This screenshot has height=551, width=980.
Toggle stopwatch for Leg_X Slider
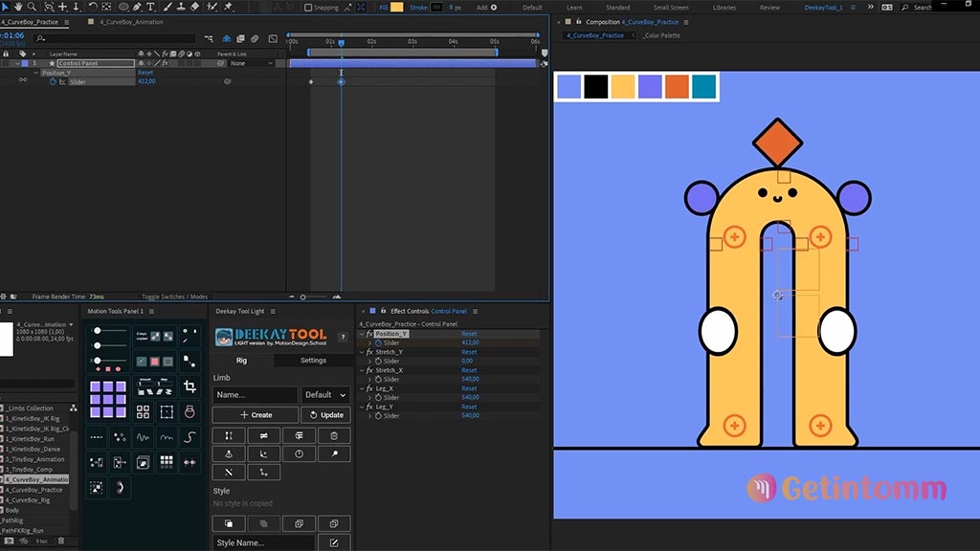[378, 397]
